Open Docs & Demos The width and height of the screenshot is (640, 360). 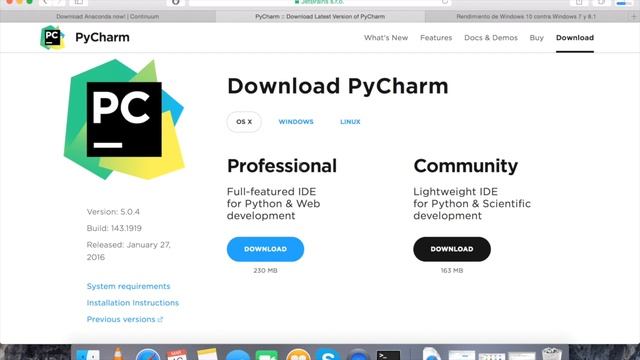pyautogui.click(x=491, y=38)
